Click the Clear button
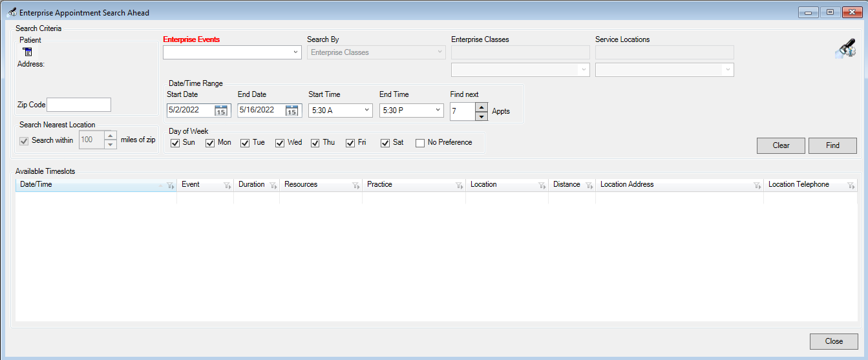 click(781, 145)
